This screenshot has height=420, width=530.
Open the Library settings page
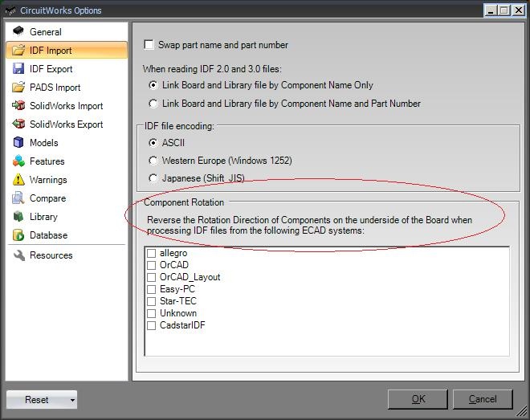click(x=67, y=216)
